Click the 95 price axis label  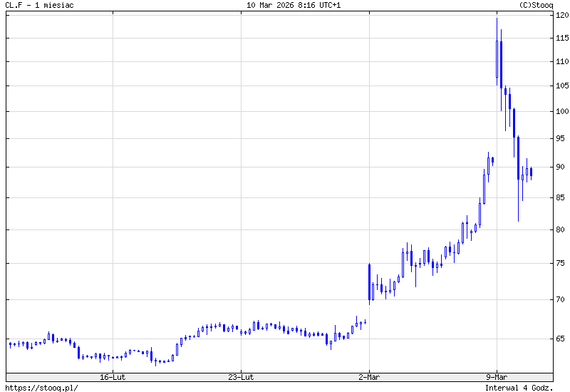(560, 138)
